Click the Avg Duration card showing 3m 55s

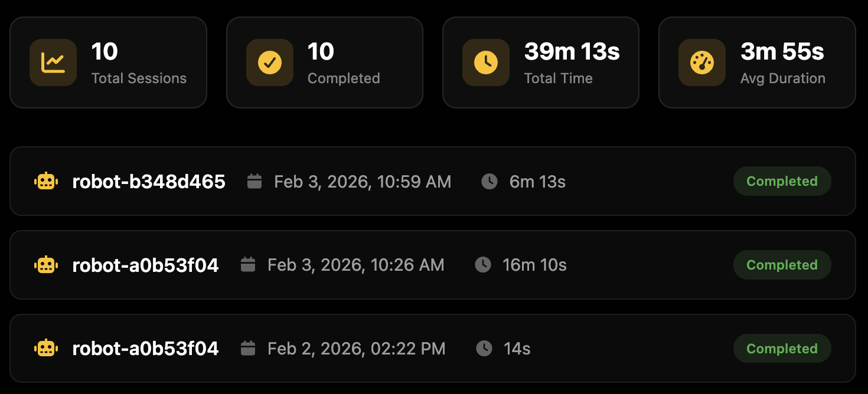coord(758,62)
